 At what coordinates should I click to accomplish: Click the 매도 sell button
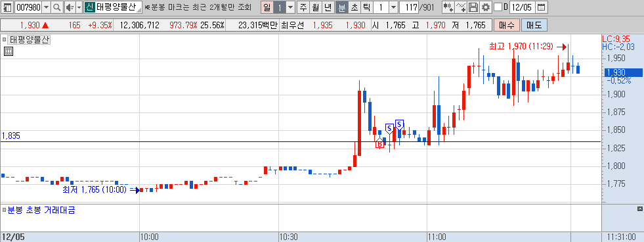[x=534, y=25]
